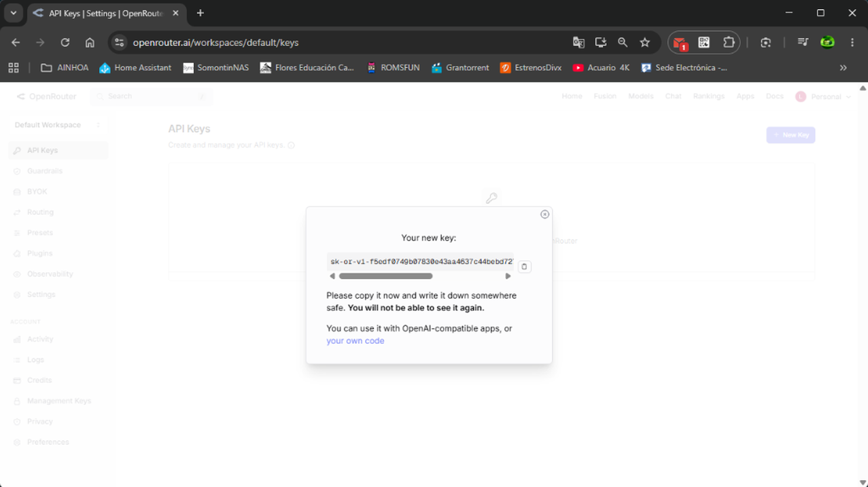Open the media controls icon
Image resolution: width=868 pixels, height=487 pixels.
tap(803, 42)
